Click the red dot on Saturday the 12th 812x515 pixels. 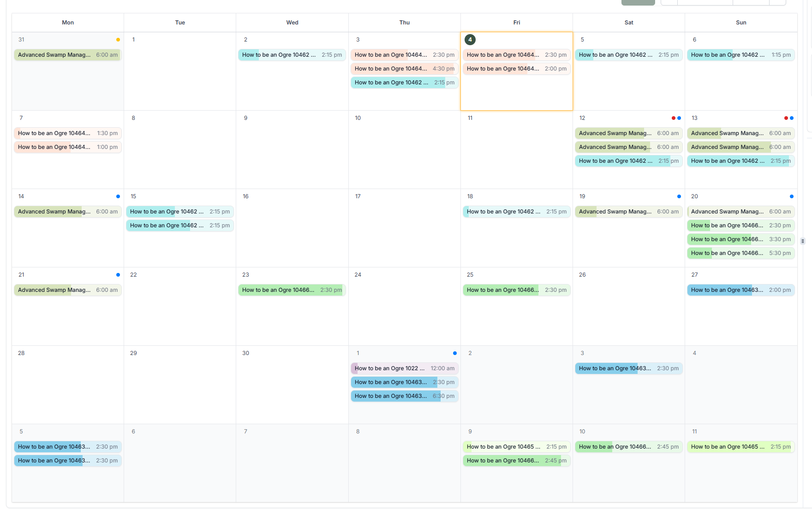674,118
